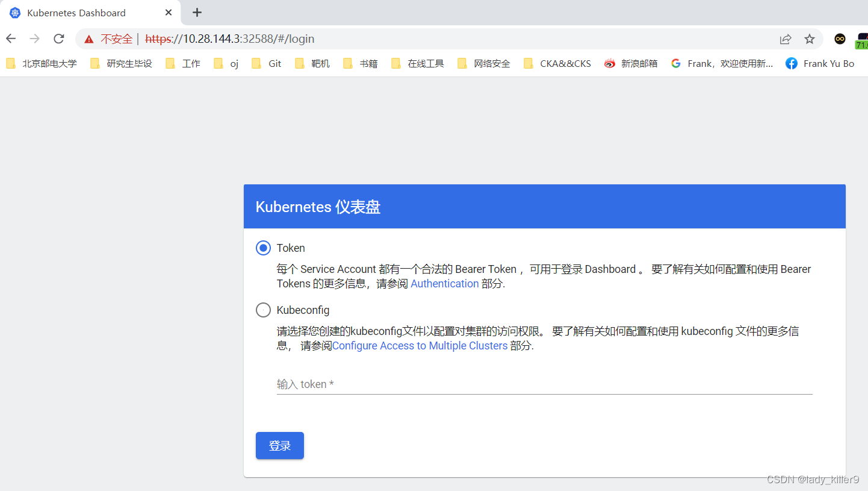The image size is (868, 491).
Task: Click the 登录 sign-in button
Action: [280, 446]
